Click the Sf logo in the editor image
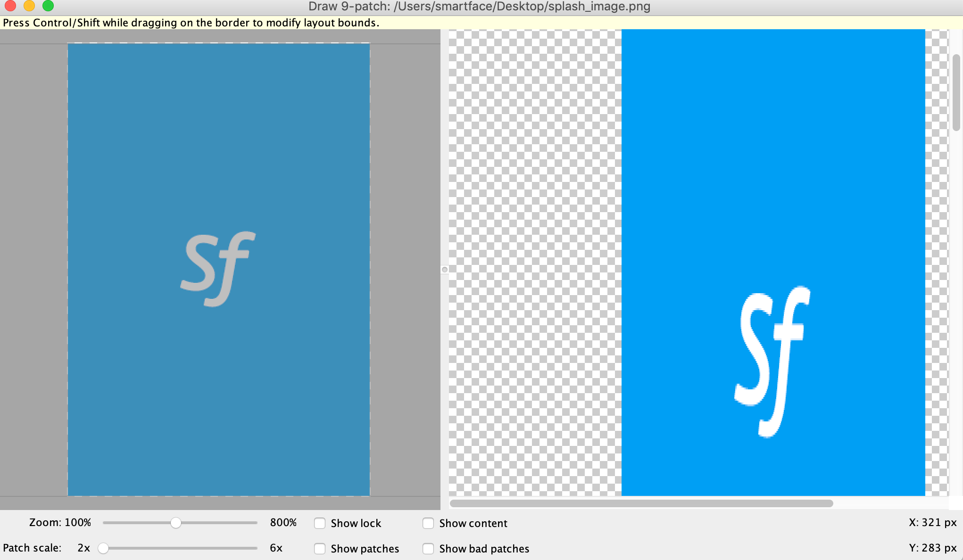 click(217, 269)
